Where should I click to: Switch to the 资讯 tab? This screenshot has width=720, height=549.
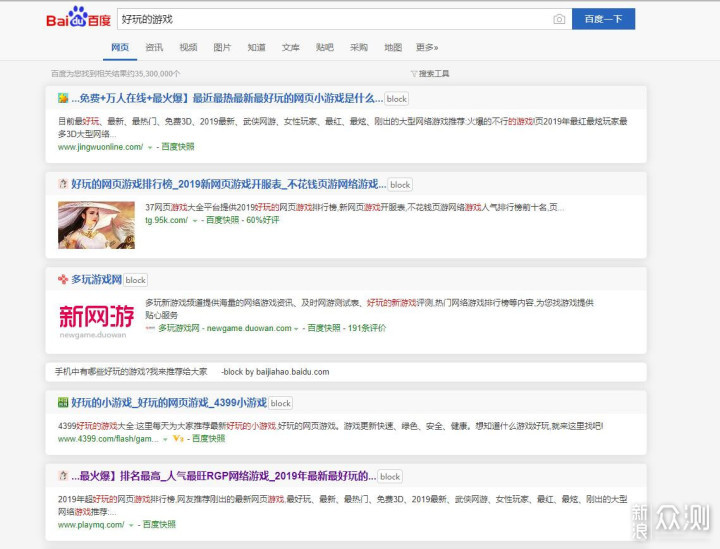[x=154, y=47]
